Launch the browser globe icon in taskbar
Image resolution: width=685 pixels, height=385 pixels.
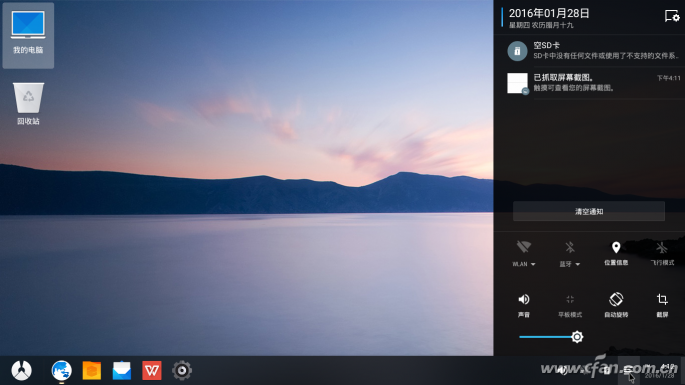[62, 371]
